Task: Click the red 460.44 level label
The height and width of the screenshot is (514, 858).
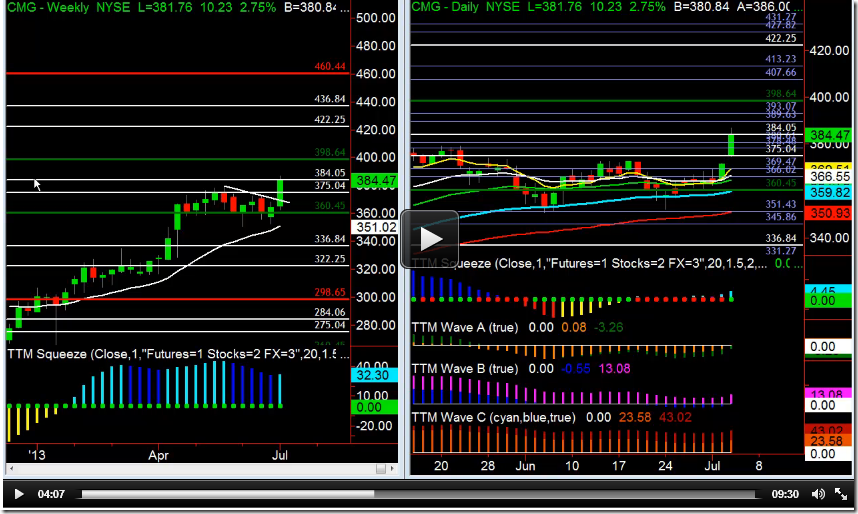Action: pos(330,66)
